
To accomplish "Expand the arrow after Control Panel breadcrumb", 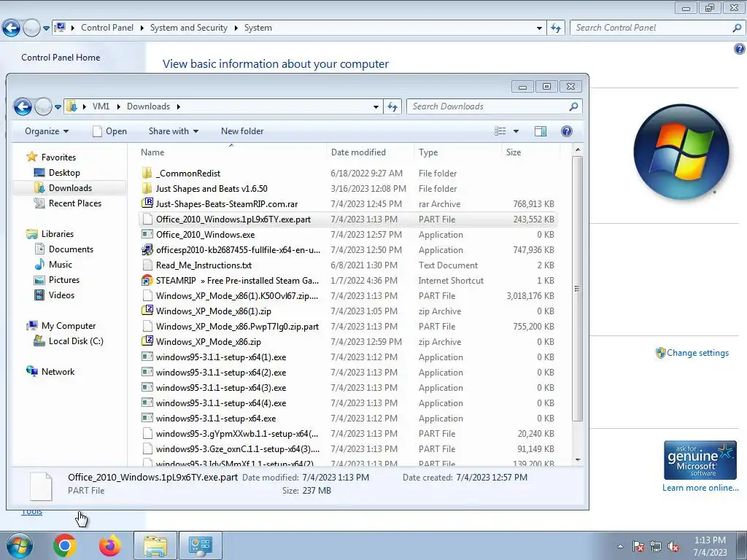I will click(x=142, y=28).
